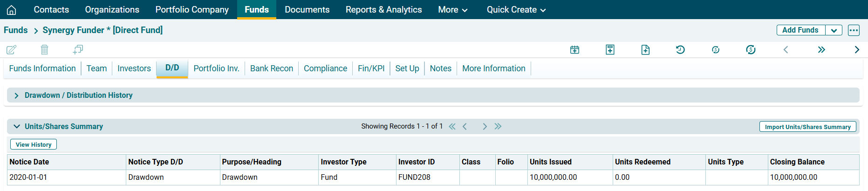Open the three-dots more options button

tap(854, 30)
